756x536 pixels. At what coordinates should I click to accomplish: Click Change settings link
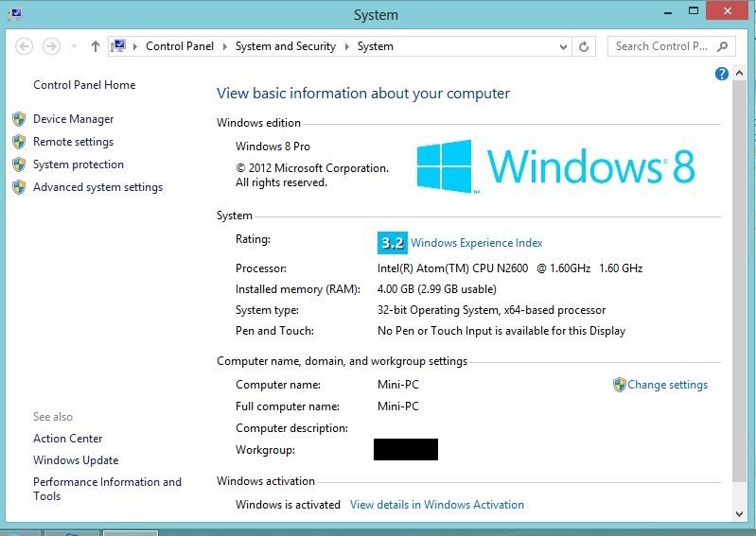click(667, 385)
